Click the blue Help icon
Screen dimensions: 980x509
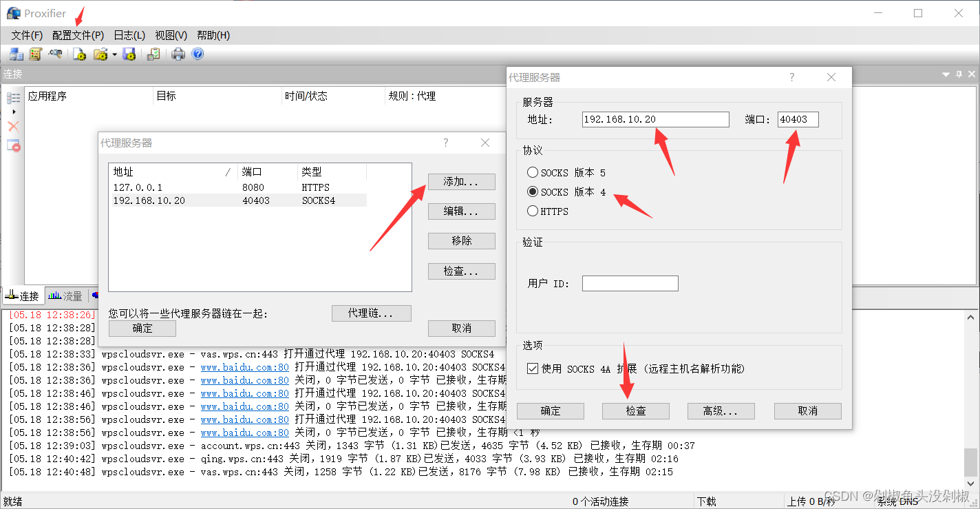tap(198, 54)
